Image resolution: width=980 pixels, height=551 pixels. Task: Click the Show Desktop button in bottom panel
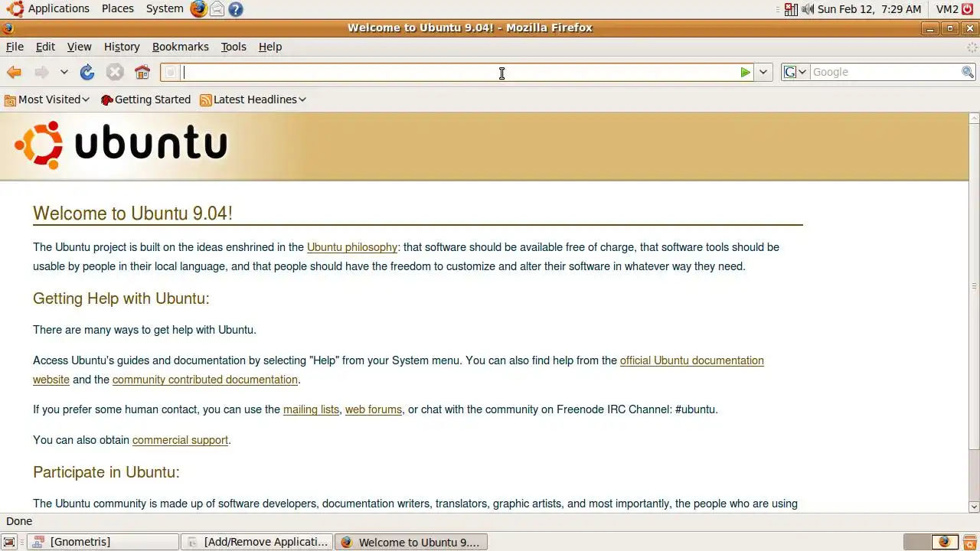coord(9,542)
